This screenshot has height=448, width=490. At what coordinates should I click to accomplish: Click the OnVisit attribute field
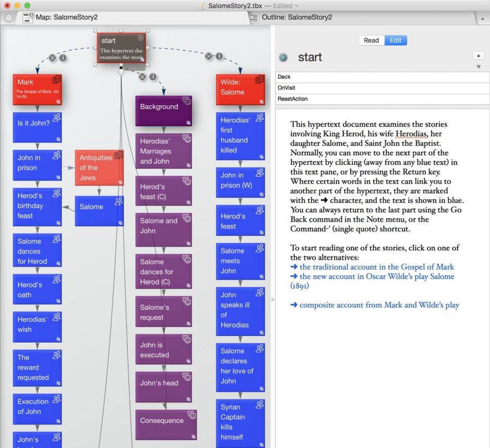(x=383, y=88)
